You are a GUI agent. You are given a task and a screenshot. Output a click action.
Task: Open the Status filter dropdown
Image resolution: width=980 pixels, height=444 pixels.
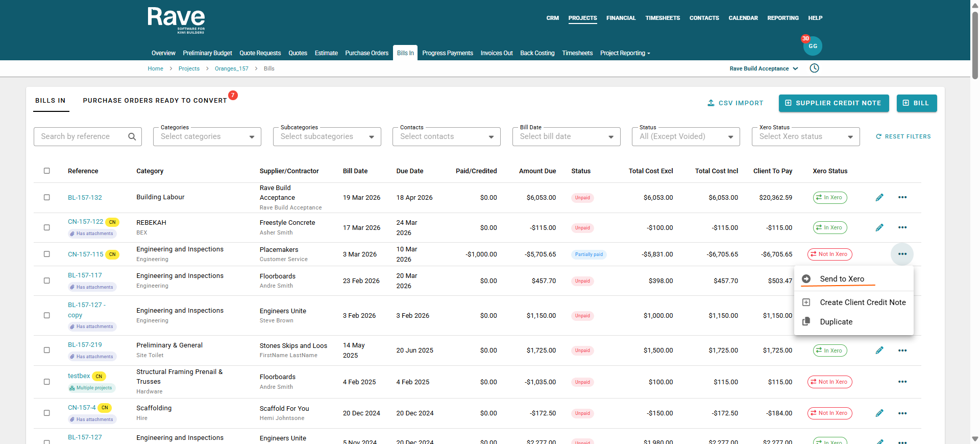[x=685, y=137]
